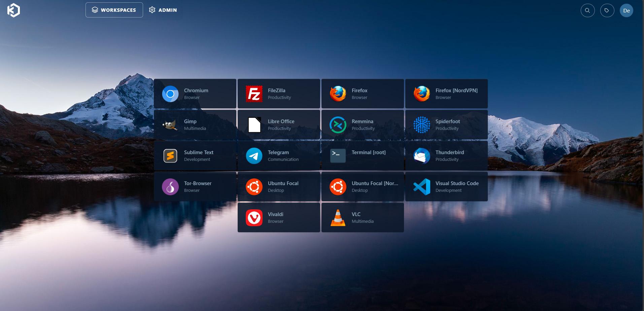Open the Thunderbird workspace icon
The height and width of the screenshot is (311, 644).
pos(446,155)
